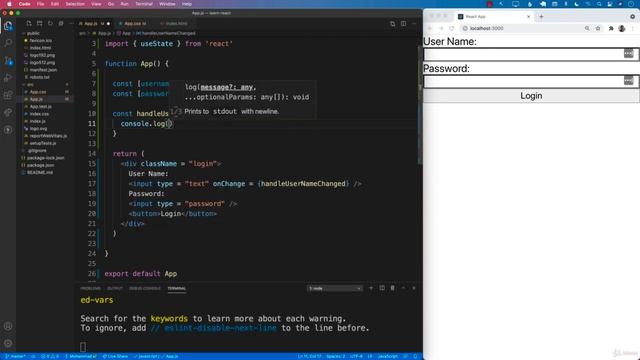
Task: Open the browser profile avatar
Action: click(622, 29)
